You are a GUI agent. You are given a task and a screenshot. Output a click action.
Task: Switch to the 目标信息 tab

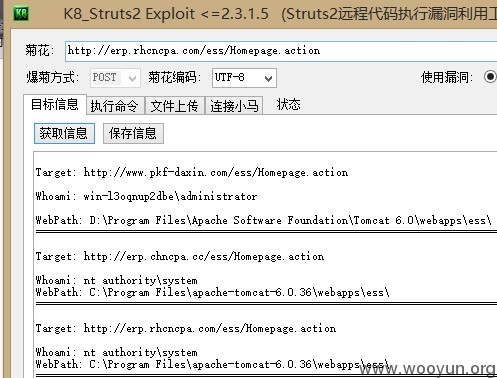[x=55, y=104]
